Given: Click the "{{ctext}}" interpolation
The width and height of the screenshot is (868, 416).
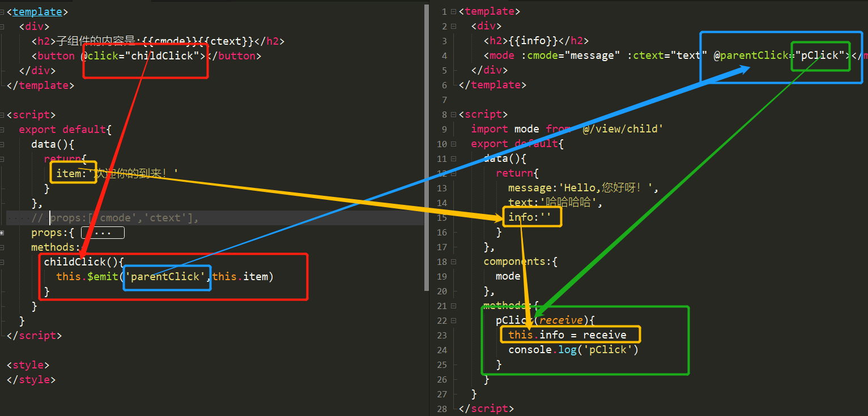Looking at the screenshot, I should (x=228, y=41).
